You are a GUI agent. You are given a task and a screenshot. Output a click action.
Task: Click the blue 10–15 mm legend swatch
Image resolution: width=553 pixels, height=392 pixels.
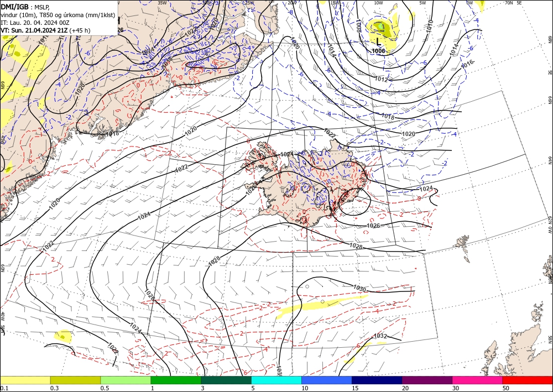click(x=327, y=380)
